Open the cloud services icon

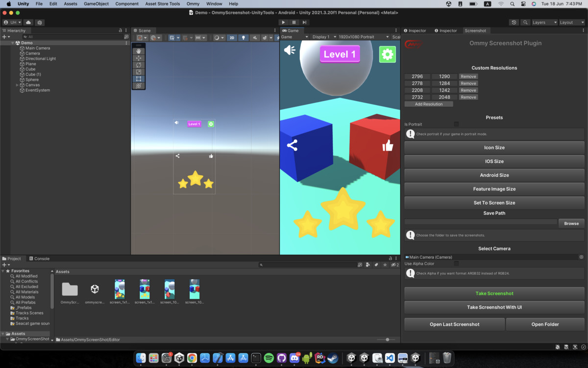coord(28,22)
